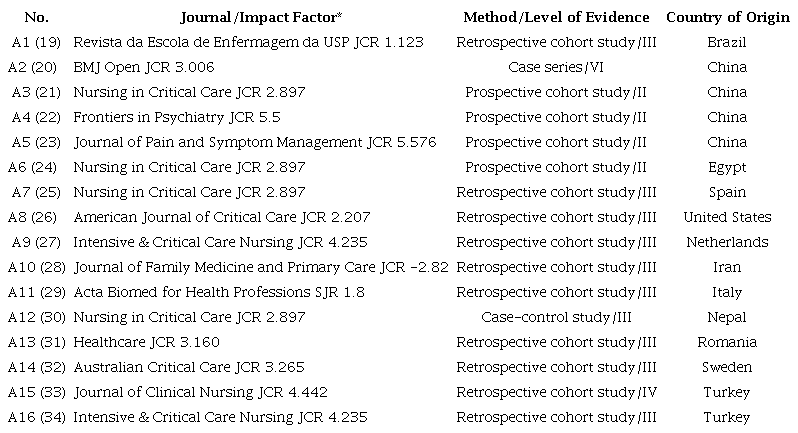Select the "Method/Level of Evidence" header

point(556,17)
